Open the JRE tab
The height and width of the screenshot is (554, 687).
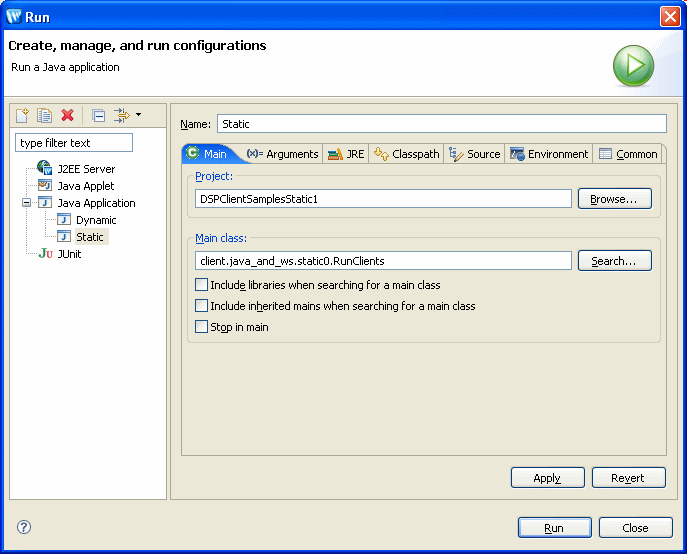[346, 154]
